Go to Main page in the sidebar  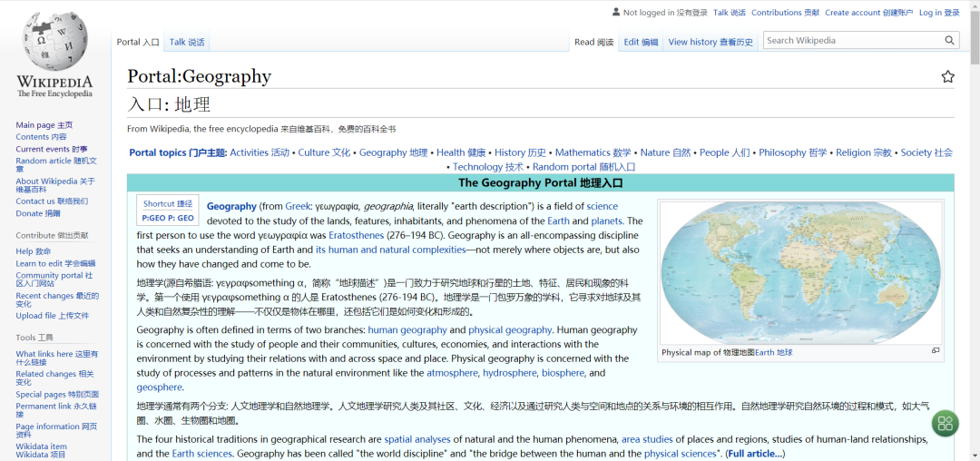(x=44, y=125)
